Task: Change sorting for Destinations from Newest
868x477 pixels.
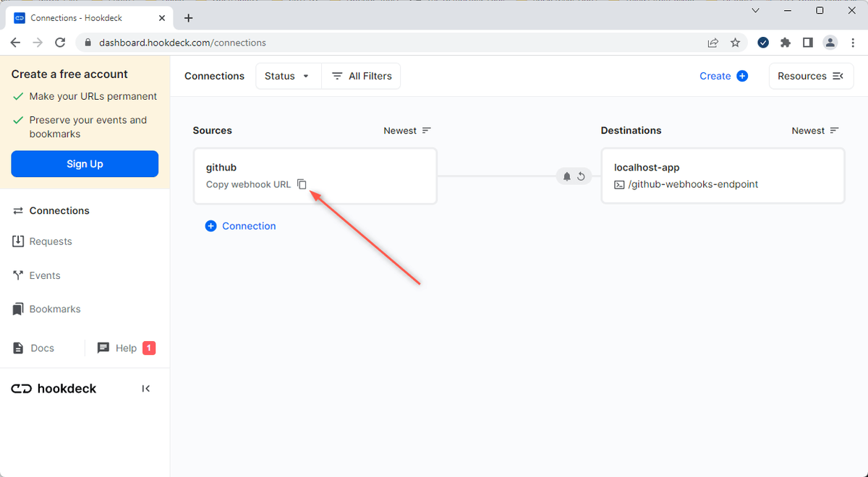Action: 814,130
